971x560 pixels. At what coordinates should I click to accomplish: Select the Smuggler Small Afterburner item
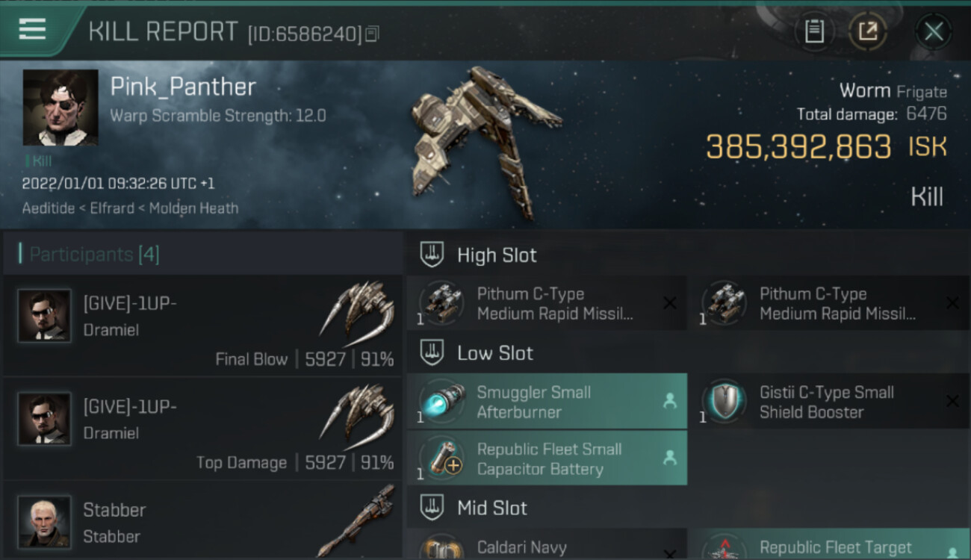(547, 402)
